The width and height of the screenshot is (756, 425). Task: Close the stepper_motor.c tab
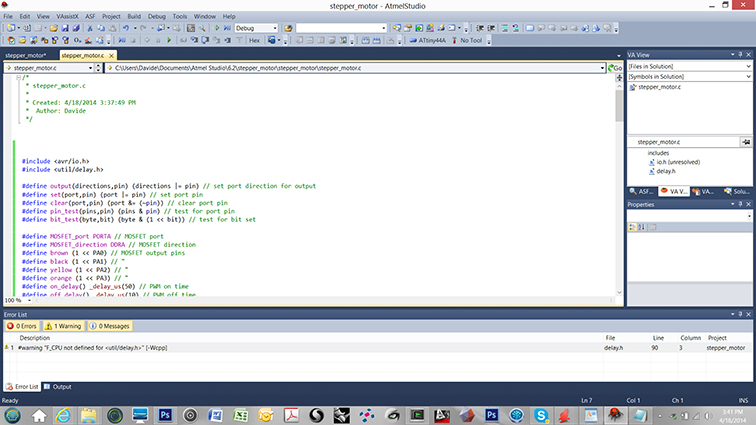pos(111,55)
